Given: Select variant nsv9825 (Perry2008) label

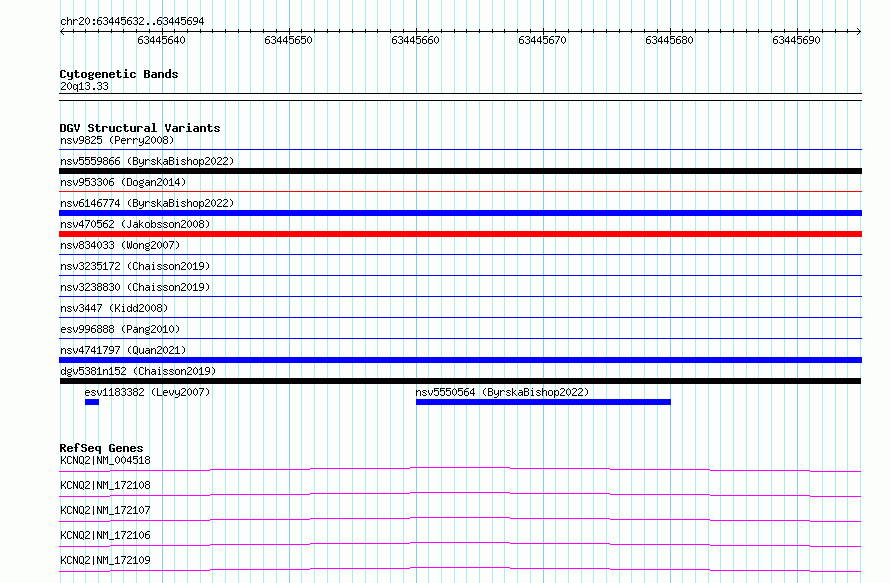Looking at the screenshot, I should click(117, 140).
